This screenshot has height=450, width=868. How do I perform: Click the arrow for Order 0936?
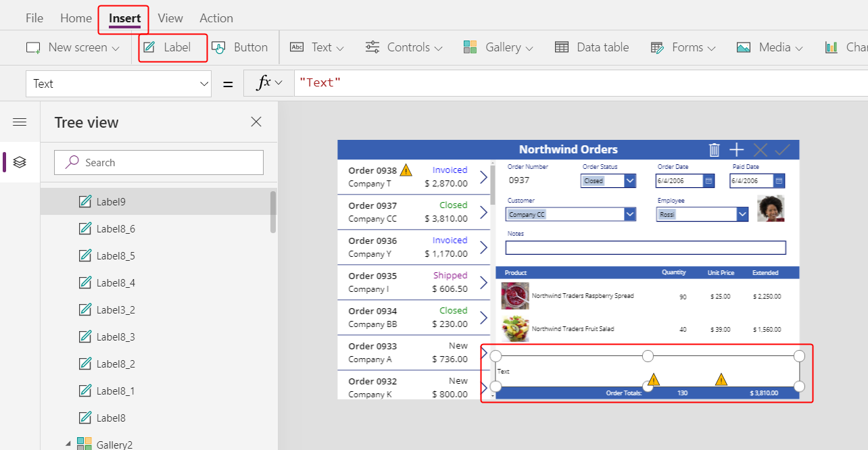tap(483, 247)
